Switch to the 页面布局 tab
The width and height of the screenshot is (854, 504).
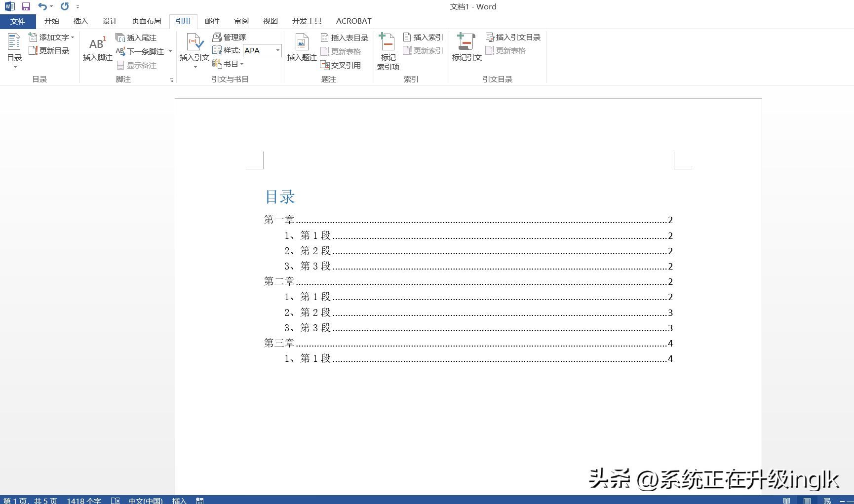(x=146, y=21)
